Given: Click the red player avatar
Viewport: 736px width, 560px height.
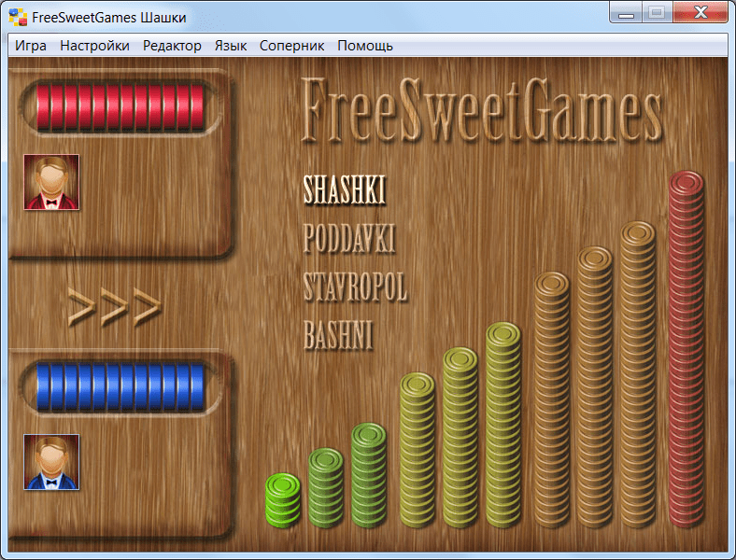Looking at the screenshot, I should point(51,182).
